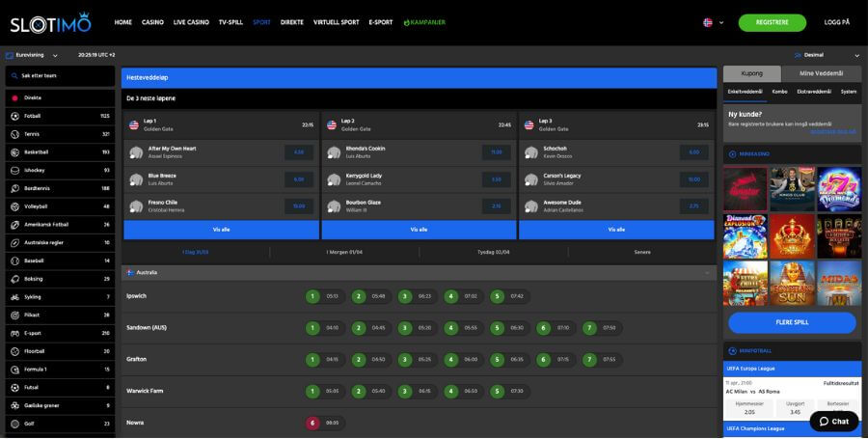The image size is (868, 439).
Task: Open the Chat widget
Action: coord(834,422)
